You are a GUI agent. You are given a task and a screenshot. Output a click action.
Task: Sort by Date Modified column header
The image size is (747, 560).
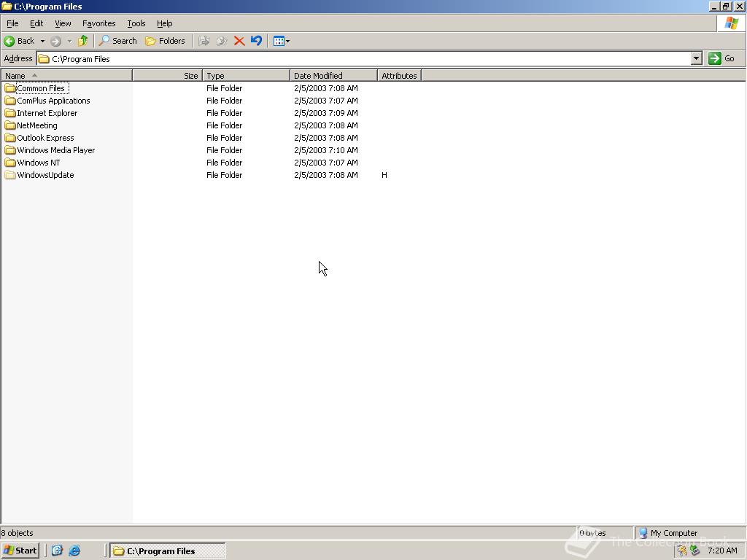[x=333, y=75]
